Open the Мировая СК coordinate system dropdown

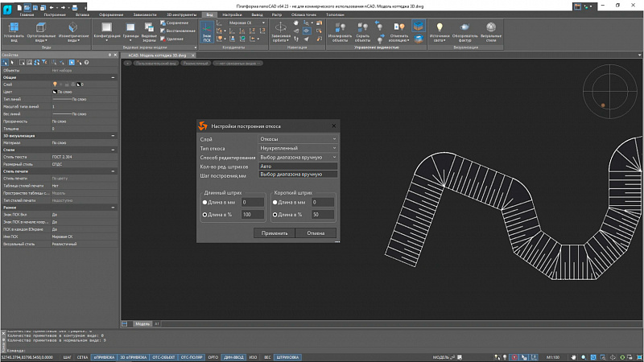click(246, 23)
